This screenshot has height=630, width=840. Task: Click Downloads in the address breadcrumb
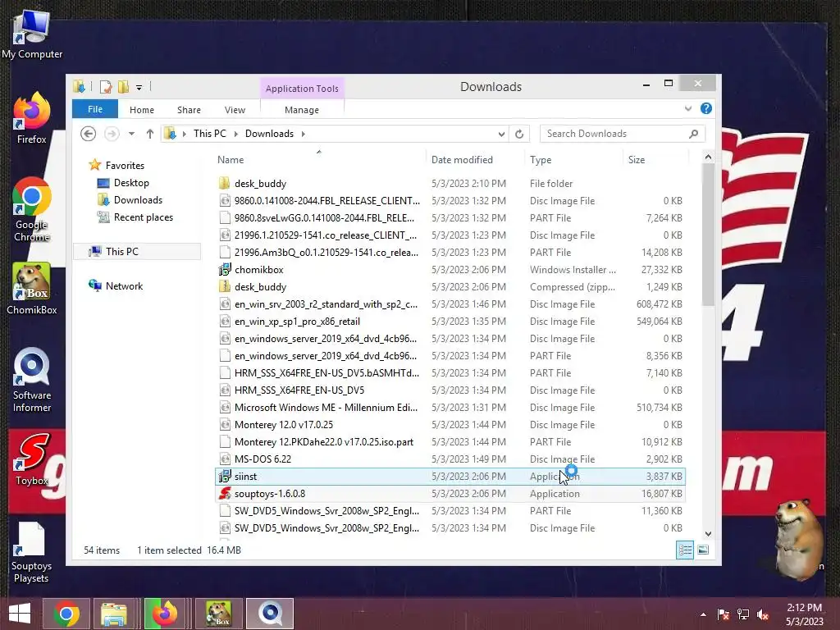click(269, 134)
